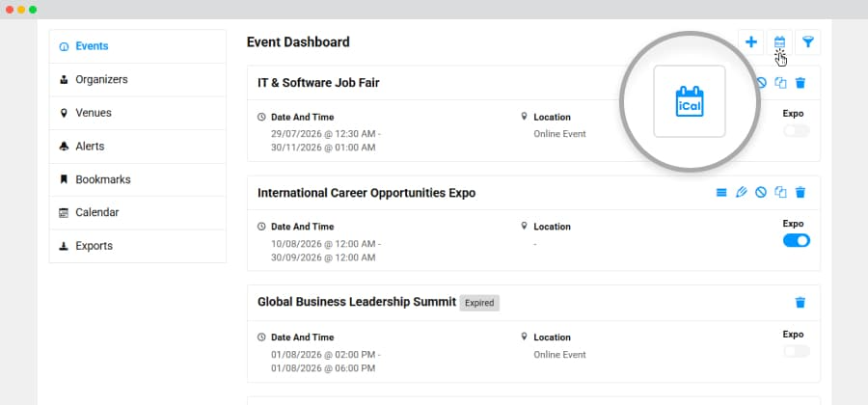The width and height of the screenshot is (868, 405).
Task: Open Bookmarks sidebar item
Action: pyautogui.click(x=137, y=179)
